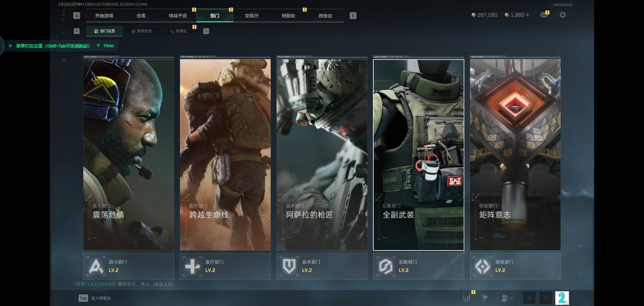
Task: Click the Tab 进入特勤处 button
Action: pyautogui.click(x=95, y=298)
